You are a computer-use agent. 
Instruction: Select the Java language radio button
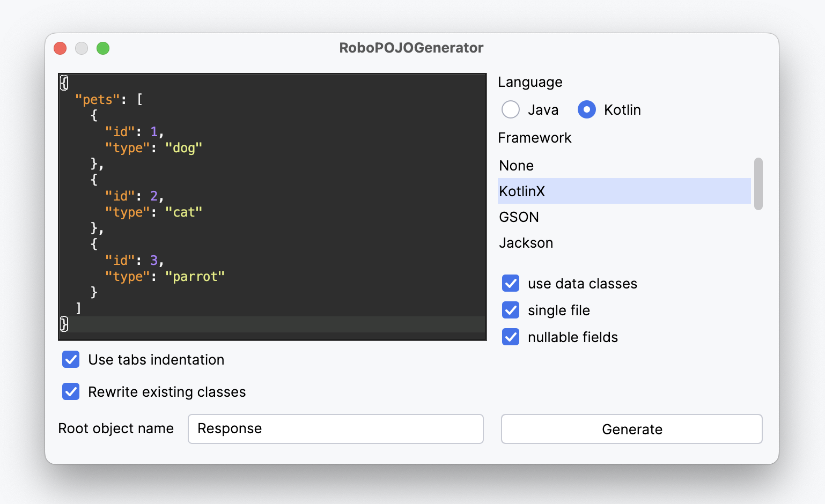point(511,109)
